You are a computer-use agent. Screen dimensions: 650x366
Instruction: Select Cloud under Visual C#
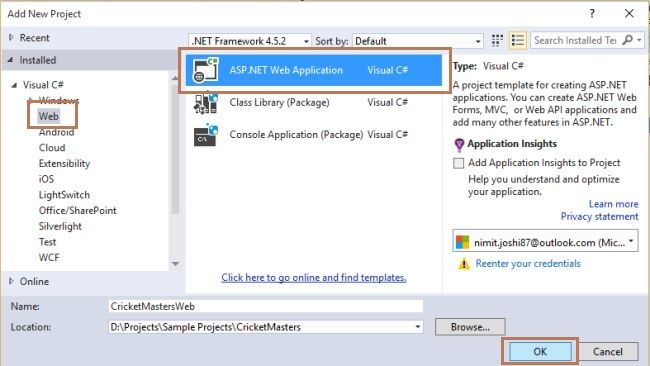(x=52, y=148)
